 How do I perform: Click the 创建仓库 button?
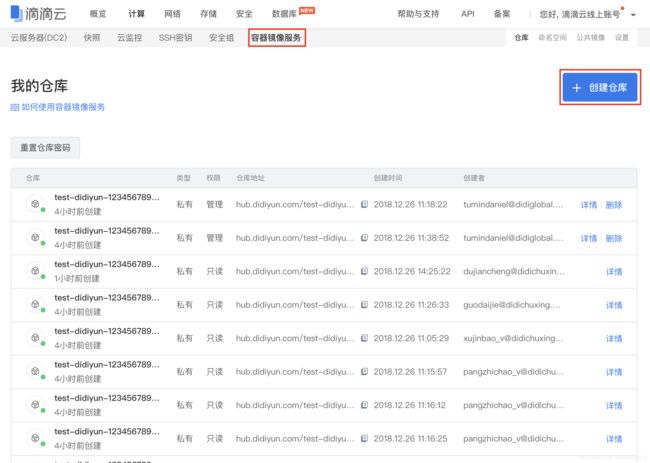600,87
